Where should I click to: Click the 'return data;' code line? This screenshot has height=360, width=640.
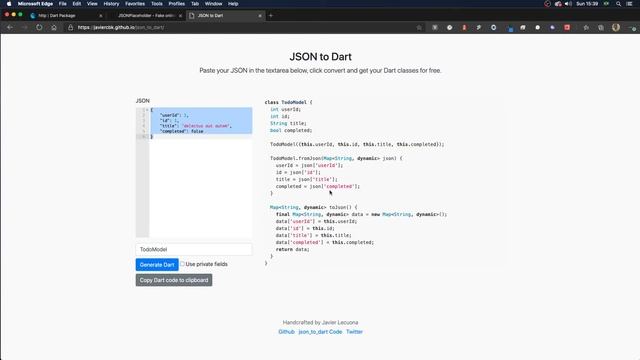pos(292,249)
